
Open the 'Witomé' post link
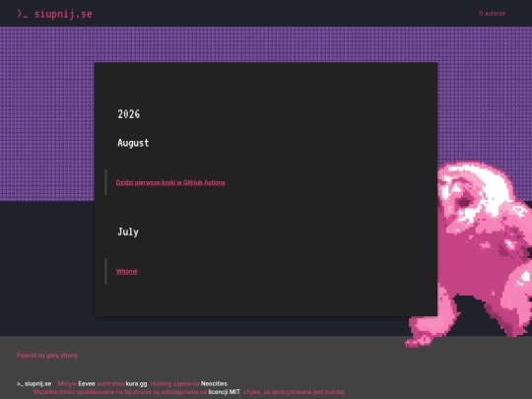click(x=126, y=272)
